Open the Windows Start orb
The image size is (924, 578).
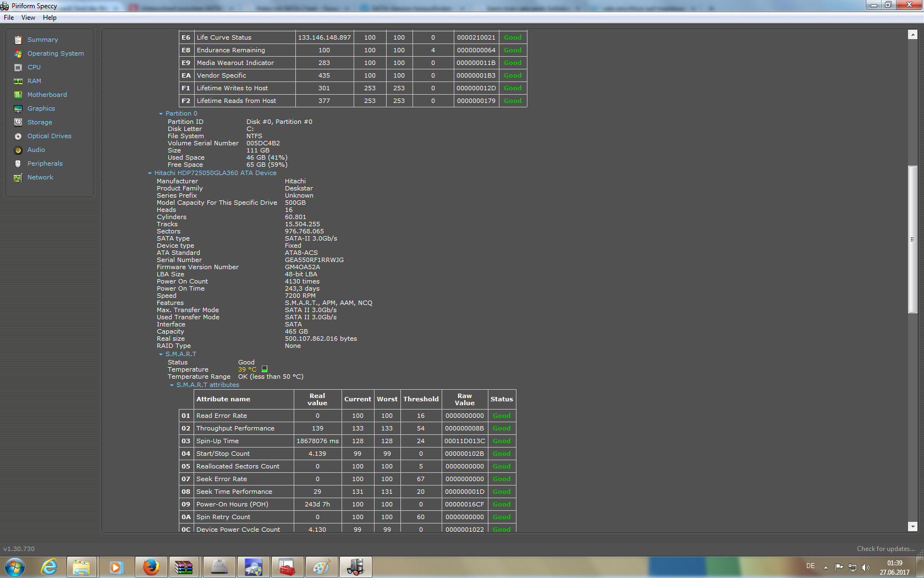coord(15,566)
